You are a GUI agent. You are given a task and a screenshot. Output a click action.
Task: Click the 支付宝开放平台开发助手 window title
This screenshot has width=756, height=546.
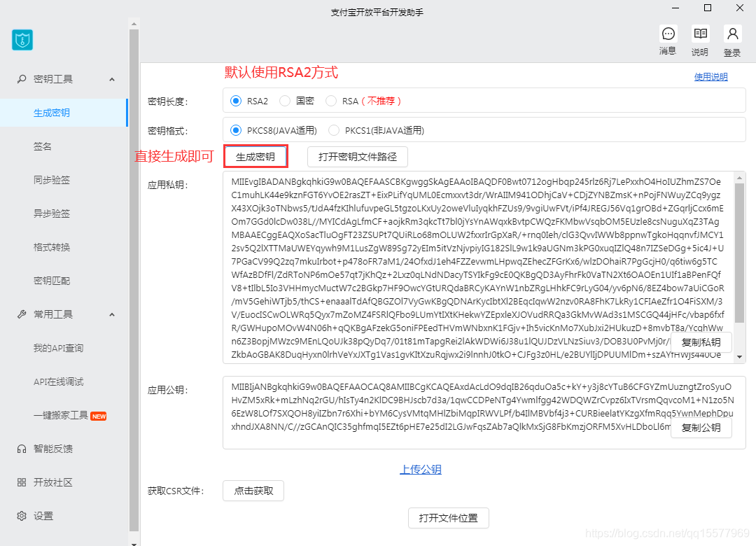(x=377, y=13)
